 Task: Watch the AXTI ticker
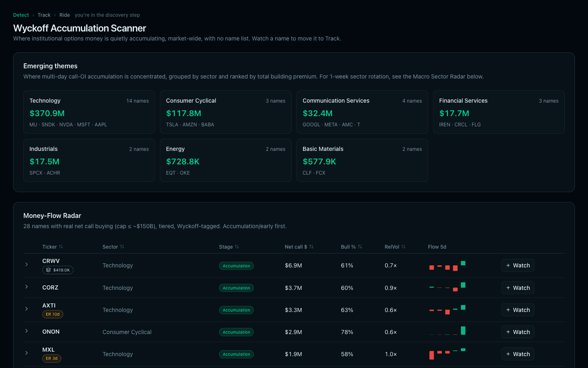click(x=518, y=310)
